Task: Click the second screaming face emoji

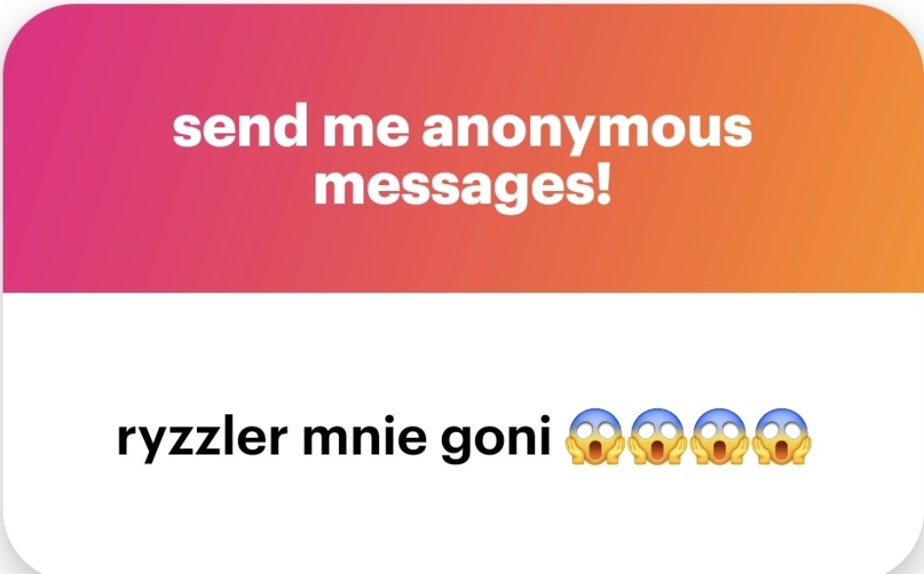Action: 656,436
